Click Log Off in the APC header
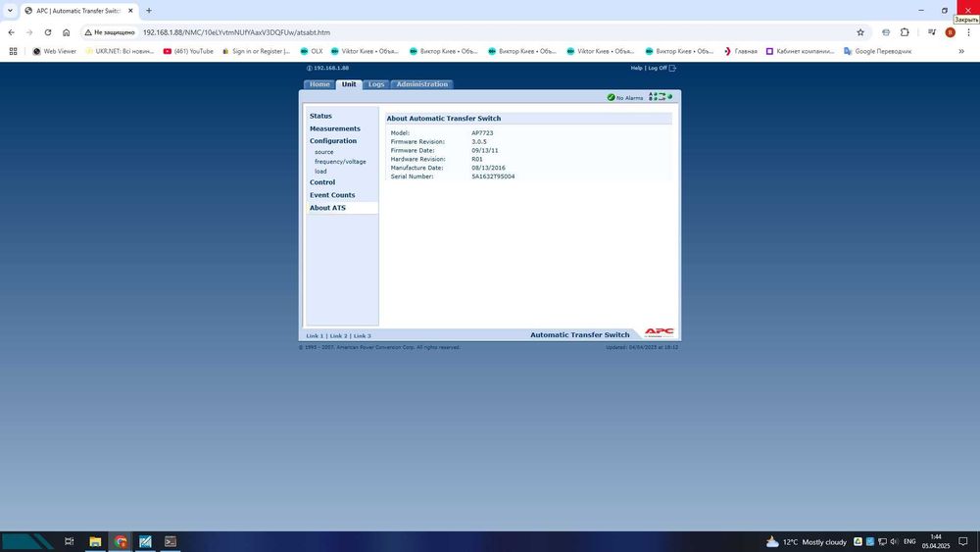Image resolution: width=980 pixels, height=552 pixels. coord(657,68)
